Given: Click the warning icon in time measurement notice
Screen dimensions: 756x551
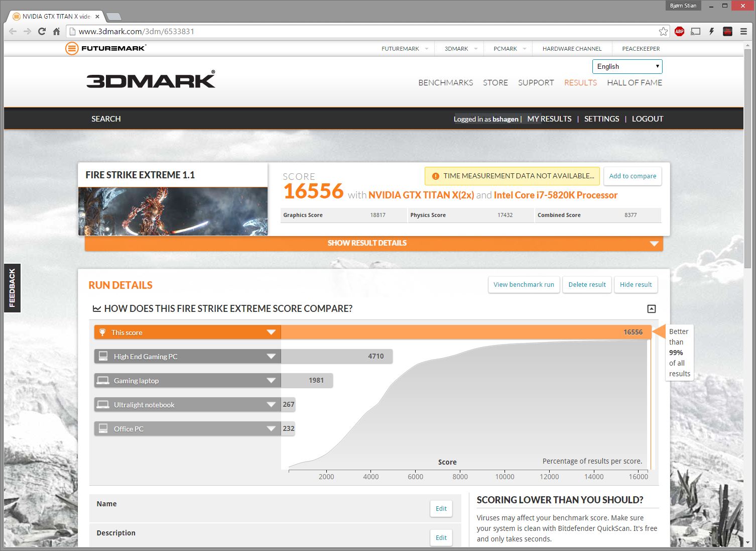Looking at the screenshot, I should pyautogui.click(x=436, y=176).
